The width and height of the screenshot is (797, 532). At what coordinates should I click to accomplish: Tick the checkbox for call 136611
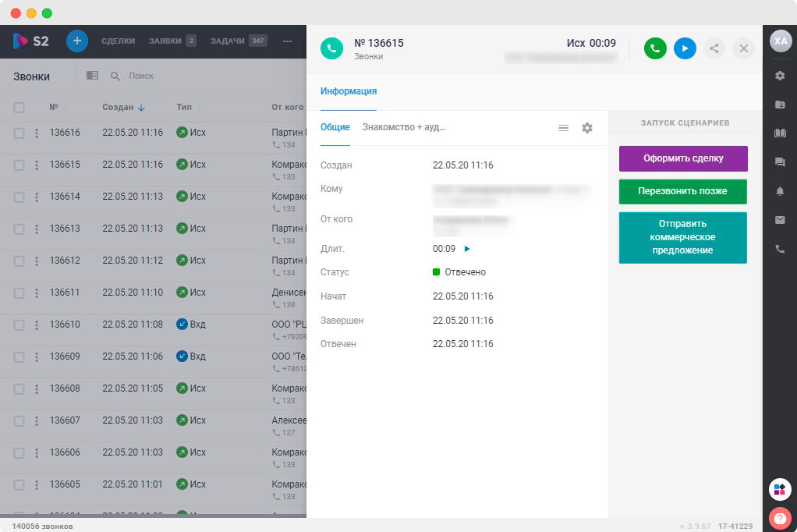coord(19,293)
